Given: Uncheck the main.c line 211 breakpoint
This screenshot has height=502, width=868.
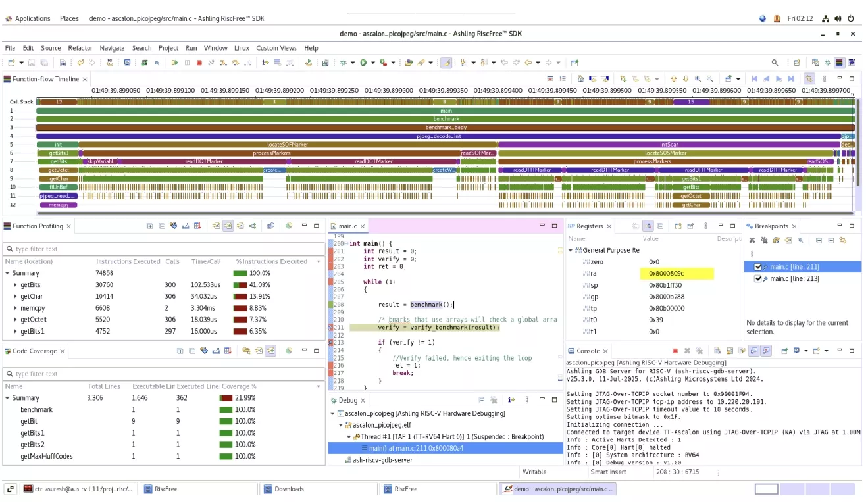Looking at the screenshot, I should click(758, 266).
